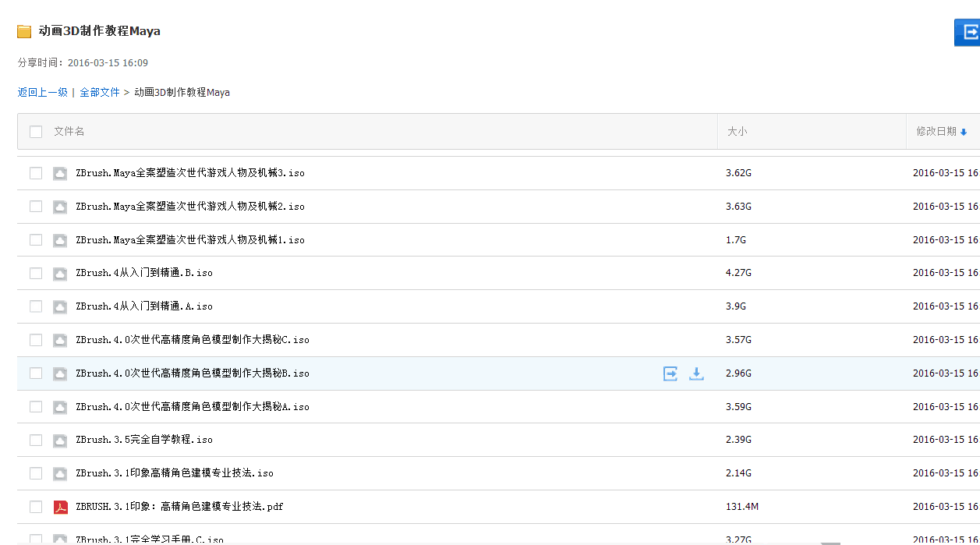Viewport: 980px width, 545px height.
Task: Open file ZBrush.3.5完全自学教程.iso
Action: [144, 440]
